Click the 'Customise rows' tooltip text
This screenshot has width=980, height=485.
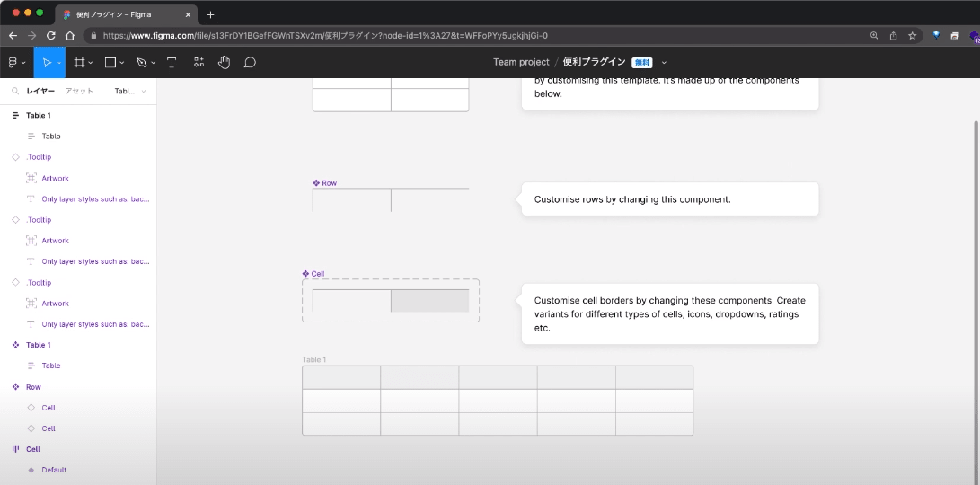(x=631, y=200)
